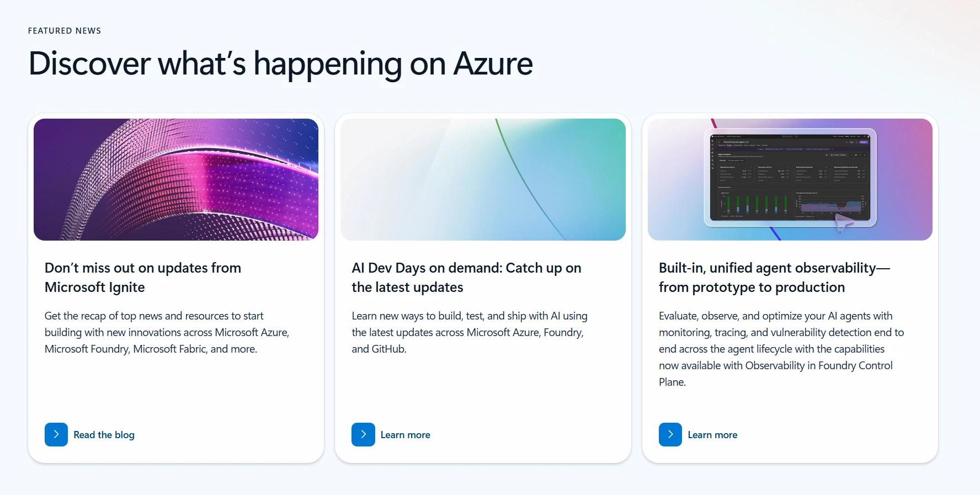Click the Discover what's happening on Azure heading
Viewport: 980px width, 495px height.
(280, 63)
